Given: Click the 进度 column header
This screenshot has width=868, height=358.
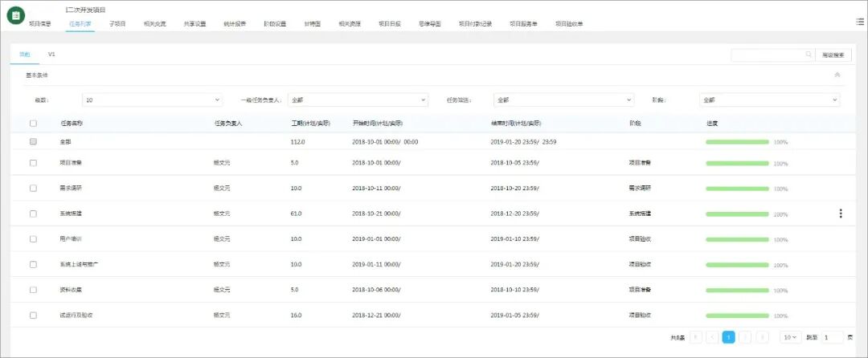Looking at the screenshot, I should coord(712,123).
